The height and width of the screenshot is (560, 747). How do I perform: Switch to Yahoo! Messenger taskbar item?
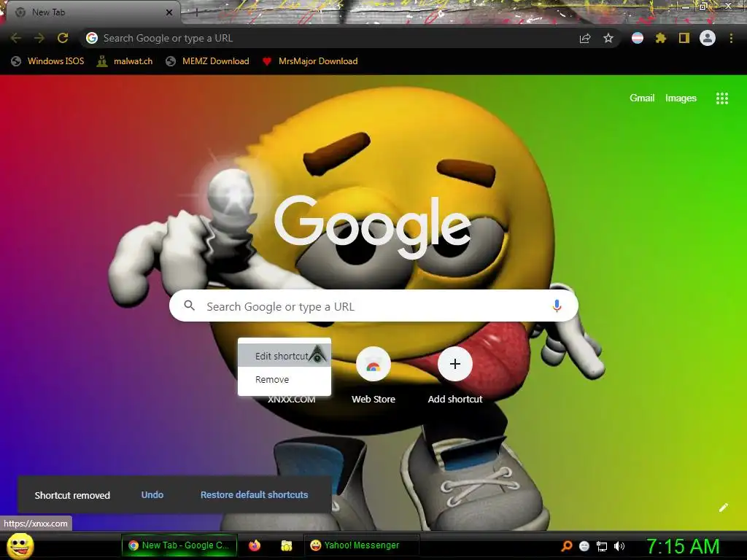[362, 545]
